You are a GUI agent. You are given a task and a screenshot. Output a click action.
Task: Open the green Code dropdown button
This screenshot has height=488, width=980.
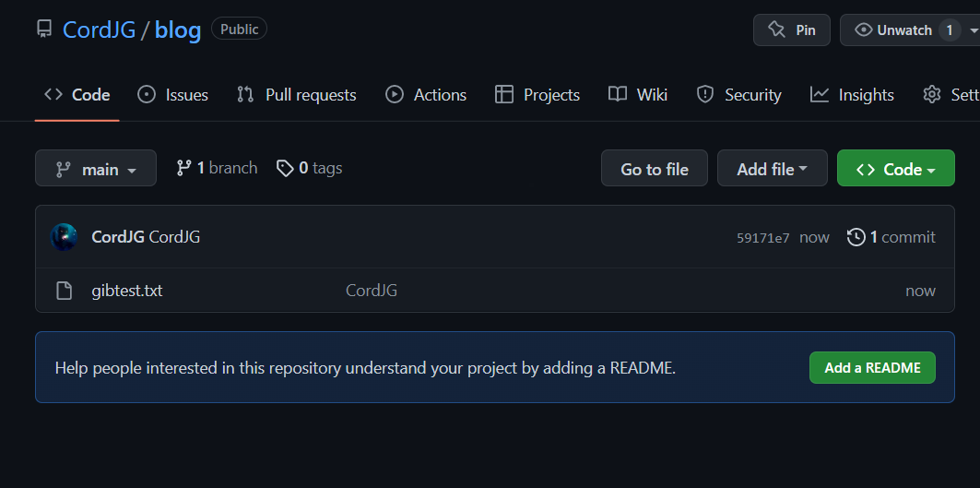coord(895,168)
